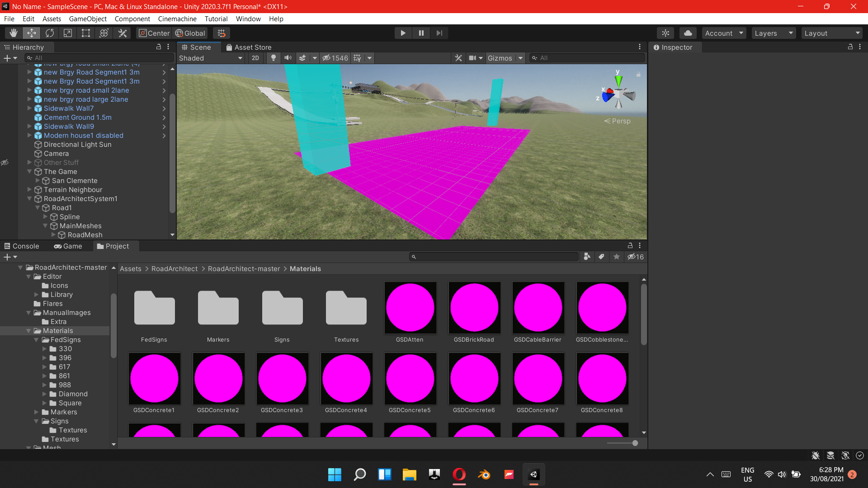Save search favorite star icon

click(616, 257)
